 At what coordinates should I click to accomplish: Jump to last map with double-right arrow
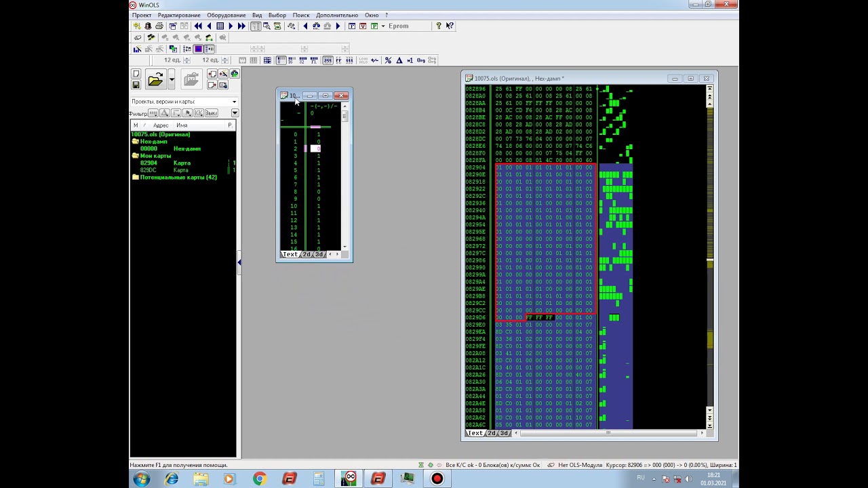tap(241, 26)
